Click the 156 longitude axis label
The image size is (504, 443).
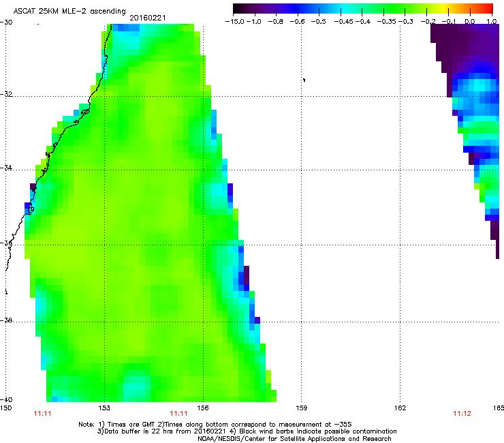tap(203, 408)
